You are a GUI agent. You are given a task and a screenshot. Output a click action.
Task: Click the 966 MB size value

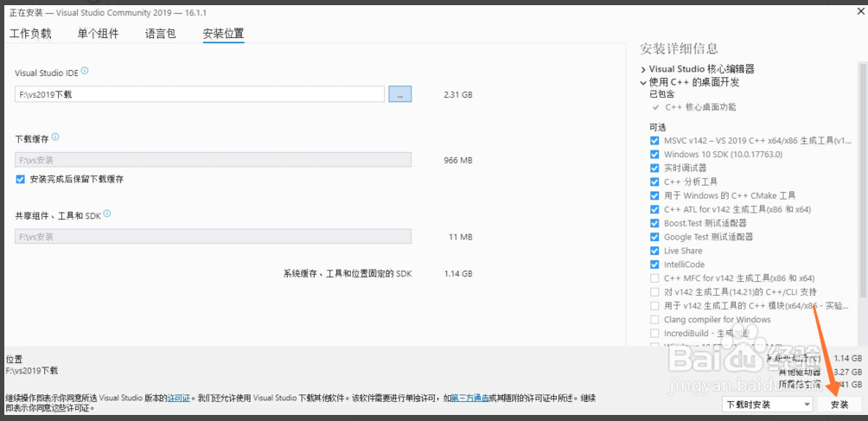click(x=458, y=161)
